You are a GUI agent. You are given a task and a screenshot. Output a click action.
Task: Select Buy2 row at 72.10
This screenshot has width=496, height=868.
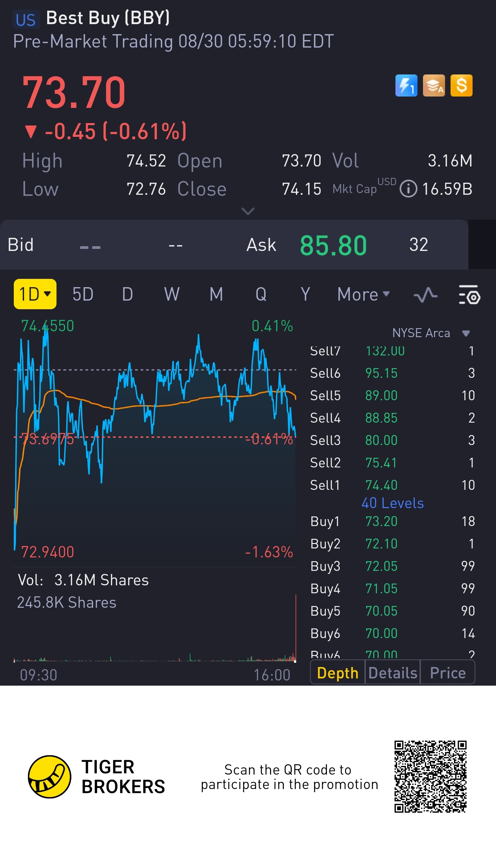point(392,544)
